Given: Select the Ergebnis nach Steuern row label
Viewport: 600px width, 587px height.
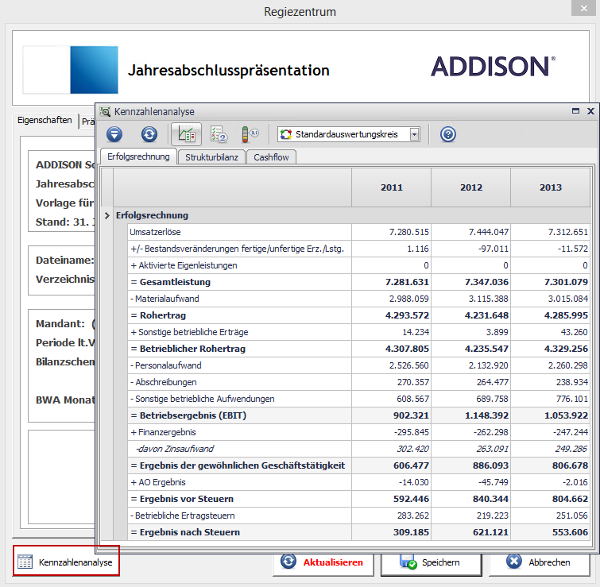Looking at the screenshot, I should pos(185,532).
